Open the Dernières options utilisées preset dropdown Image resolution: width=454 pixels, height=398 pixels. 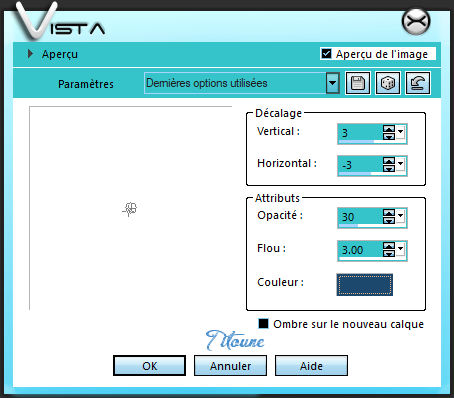[332, 83]
